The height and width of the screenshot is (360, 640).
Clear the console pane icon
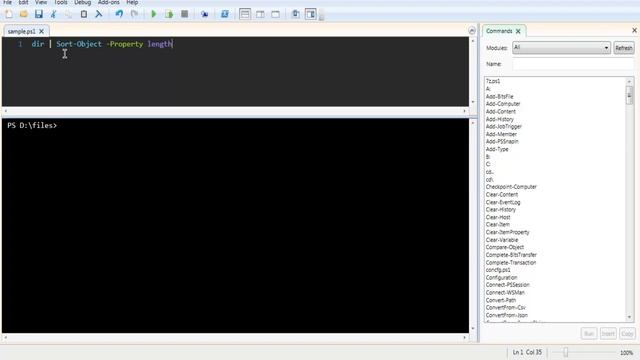tap(99, 14)
